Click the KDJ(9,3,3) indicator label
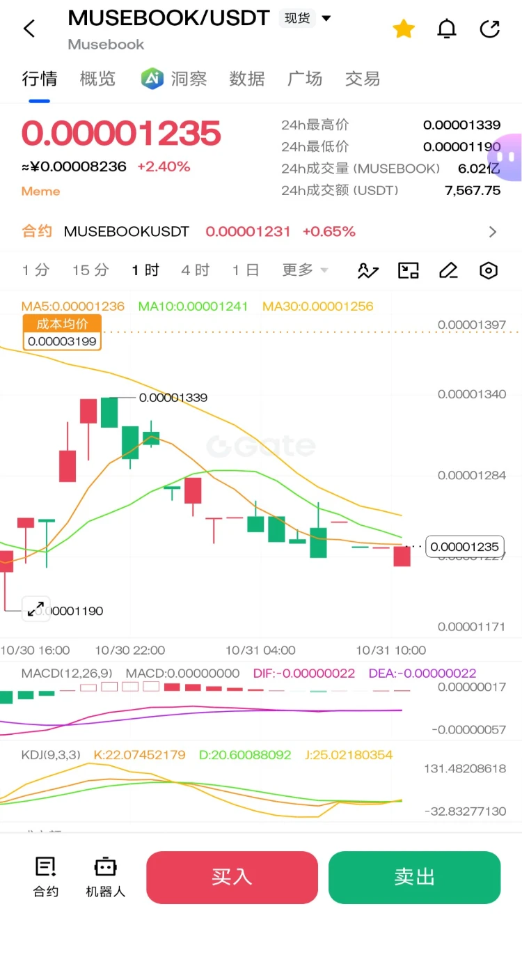Screen dimensions: 522x980 pyautogui.click(x=51, y=755)
